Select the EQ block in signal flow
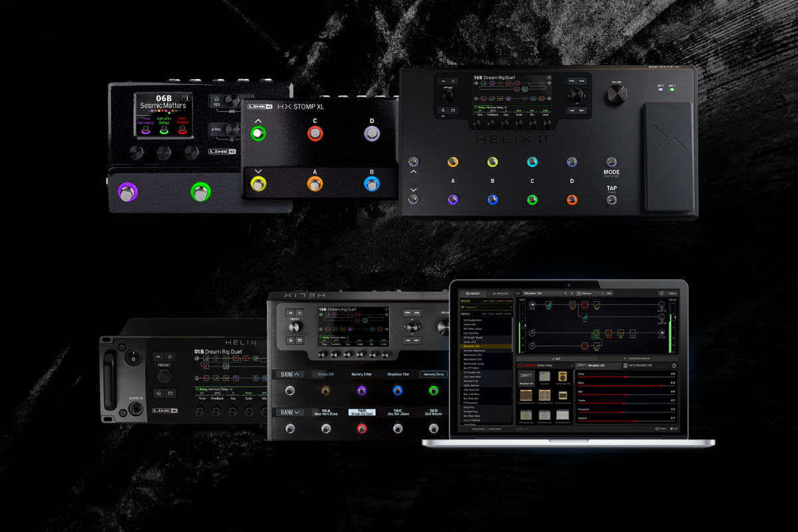Viewport: 798px width, 532px height. pyautogui.click(x=620, y=332)
